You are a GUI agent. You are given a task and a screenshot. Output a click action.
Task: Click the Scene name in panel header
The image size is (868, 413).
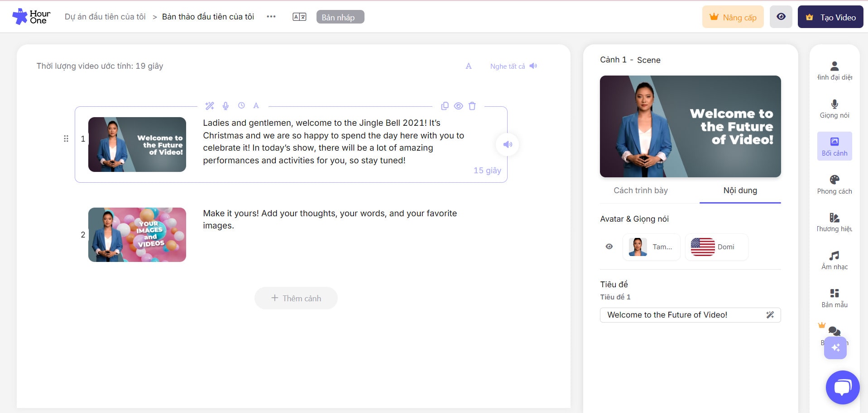click(x=648, y=60)
